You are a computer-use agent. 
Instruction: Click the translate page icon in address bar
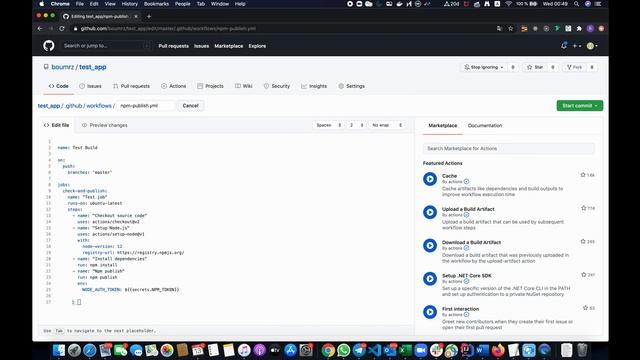click(499, 29)
